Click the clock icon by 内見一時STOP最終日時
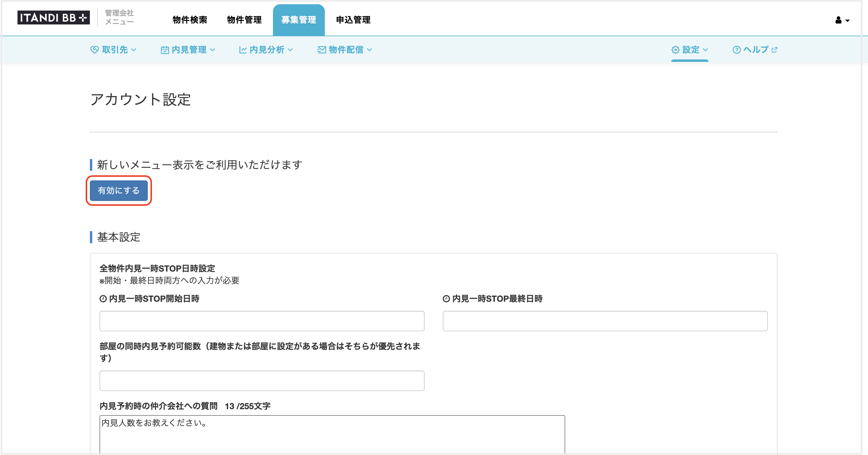Screen dimensions: 868x455 (446, 299)
